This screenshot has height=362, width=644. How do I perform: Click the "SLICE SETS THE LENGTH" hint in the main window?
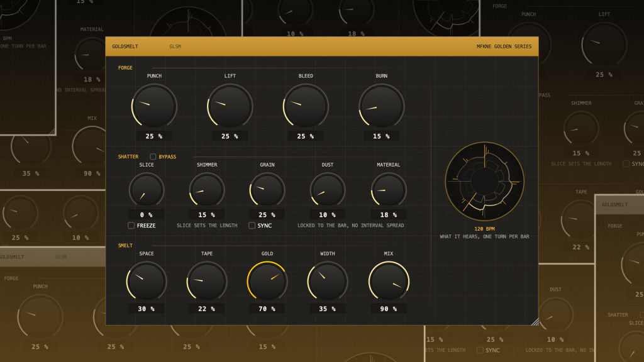[207, 226]
